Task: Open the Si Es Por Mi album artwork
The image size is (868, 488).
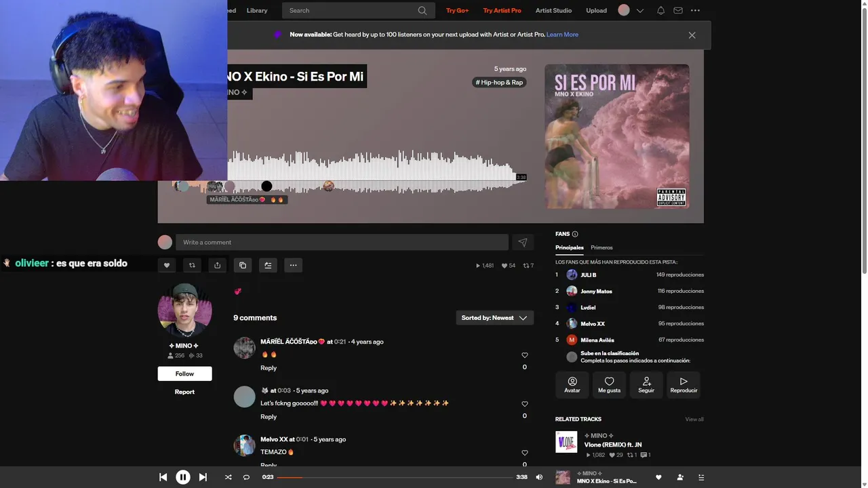Action: 617,136
